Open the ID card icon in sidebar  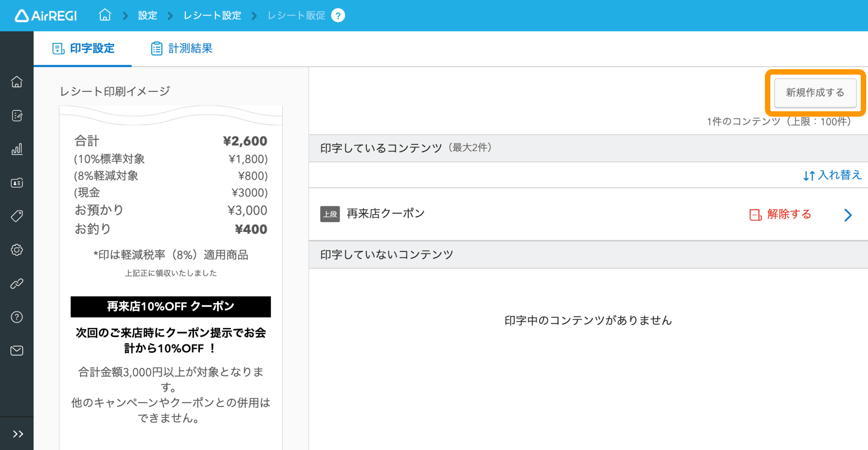point(17,183)
